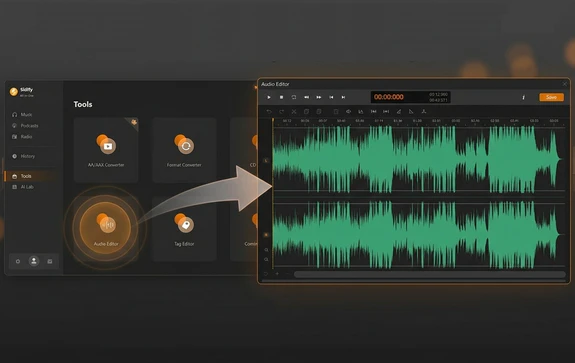Click inside the upper channel waveform
Screen dimensions: 575x363
[x=419, y=159]
